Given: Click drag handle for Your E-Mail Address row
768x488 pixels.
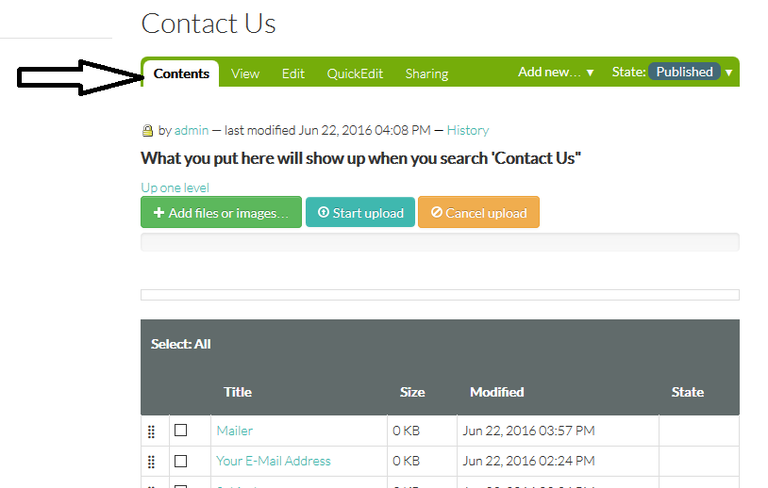Looking at the screenshot, I should (151, 462).
